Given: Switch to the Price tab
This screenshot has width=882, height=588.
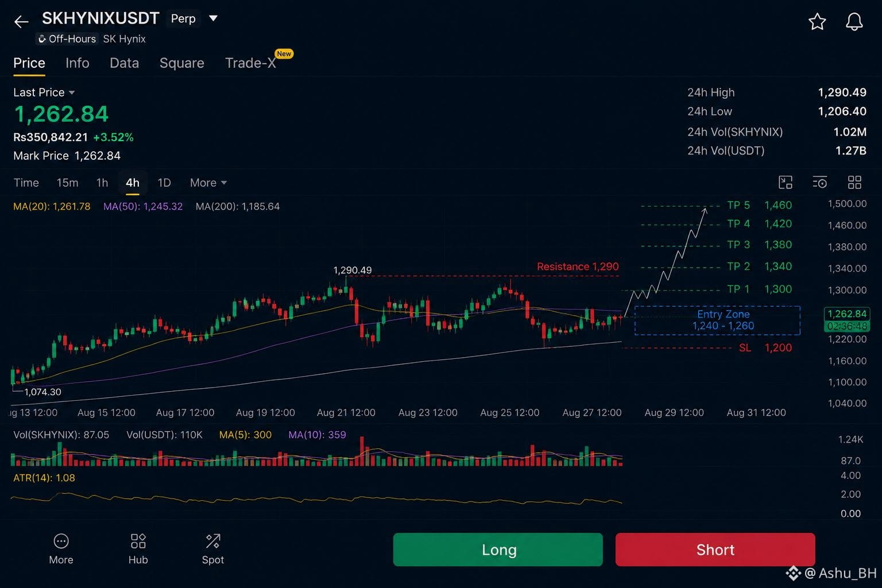Looking at the screenshot, I should tap(29, 63).
